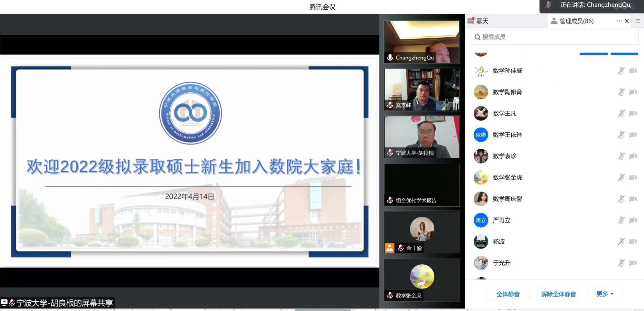Click camera icon beside 严再立
The image size is (644, 311).
click(633, 220)
